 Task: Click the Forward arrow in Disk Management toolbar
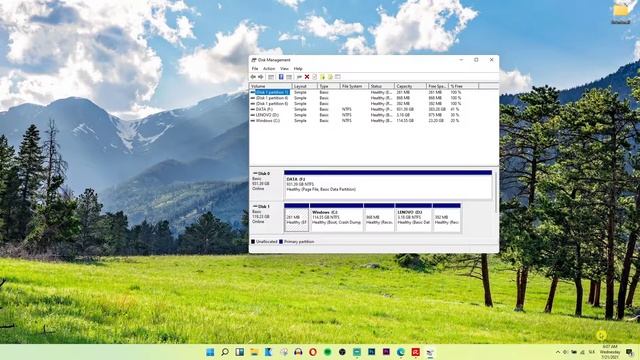(x=260, y=77)
